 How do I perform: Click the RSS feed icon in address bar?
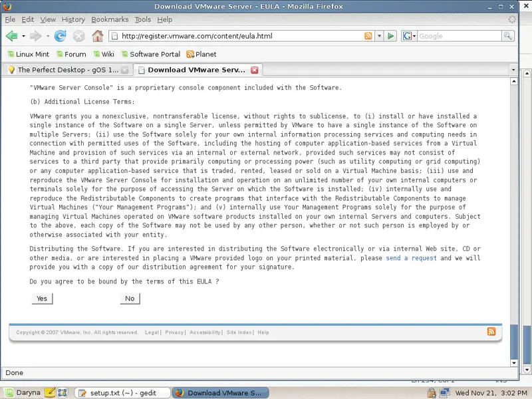tap(368, 36)
